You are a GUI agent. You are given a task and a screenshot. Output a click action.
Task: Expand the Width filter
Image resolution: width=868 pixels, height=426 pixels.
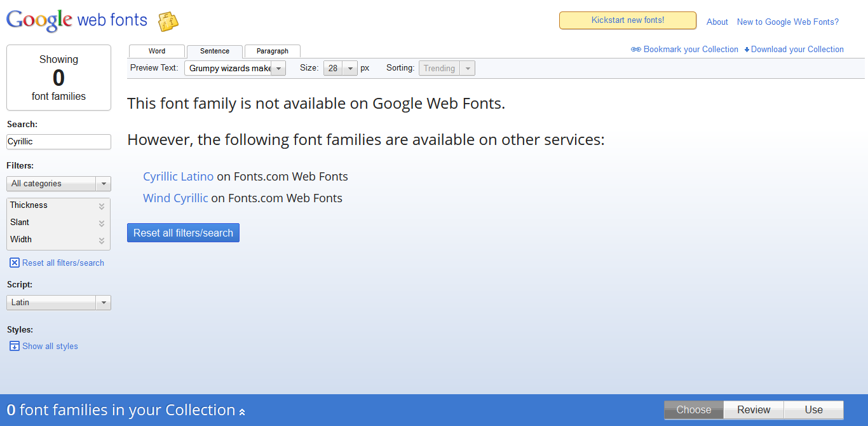click(x=101, y=240)
